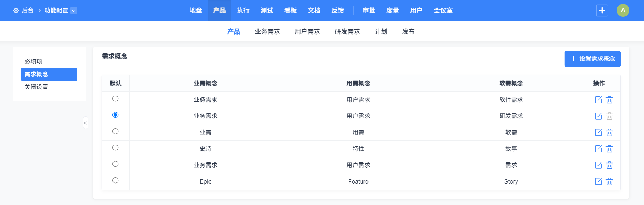Click the plus quick-create icon in the top bar

(x=602, y=11)
